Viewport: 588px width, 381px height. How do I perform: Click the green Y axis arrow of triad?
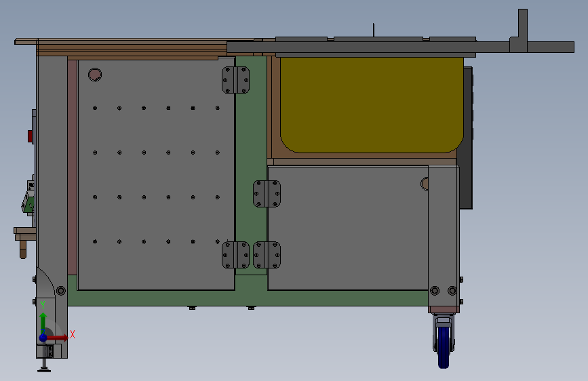[43, 323]
